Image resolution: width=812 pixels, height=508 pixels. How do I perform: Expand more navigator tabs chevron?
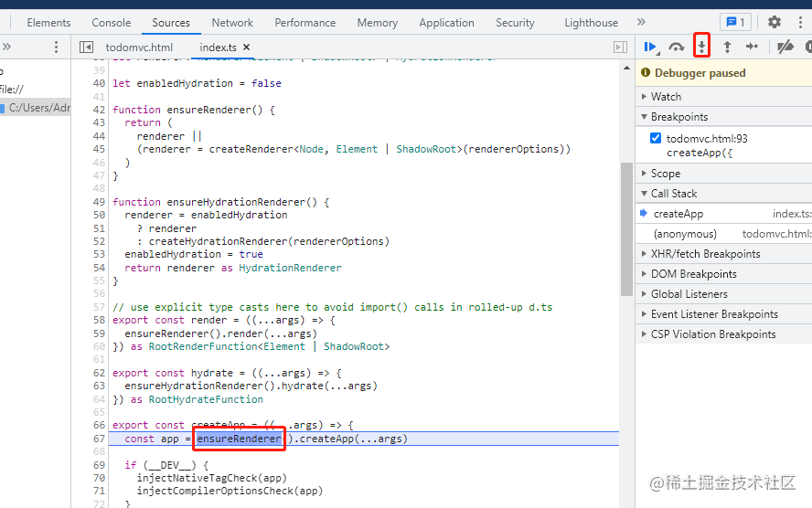(6, 47)
